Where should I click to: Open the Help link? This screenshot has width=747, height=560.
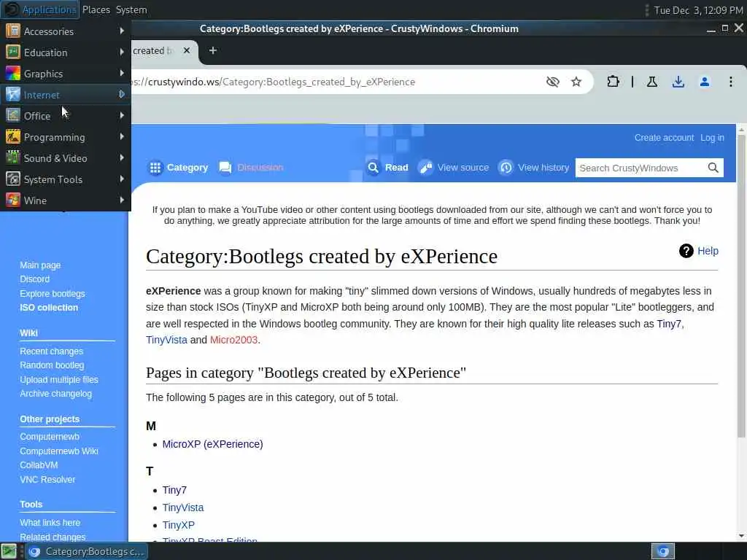click(x=708, y=251)
